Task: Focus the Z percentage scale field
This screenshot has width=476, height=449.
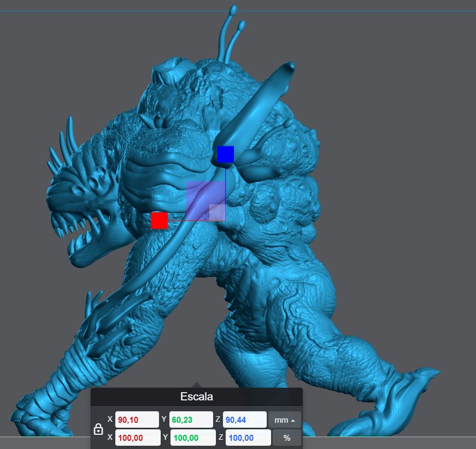Action: [248, 438]
